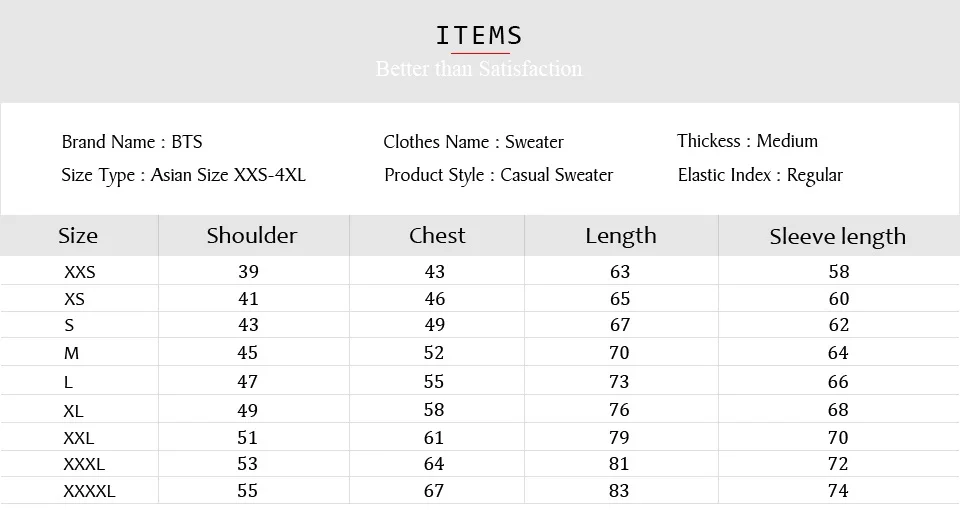Select the Shoulder column header
This screenshot has width=960, height=524.
pyautogui.click(x=252, y=235)
